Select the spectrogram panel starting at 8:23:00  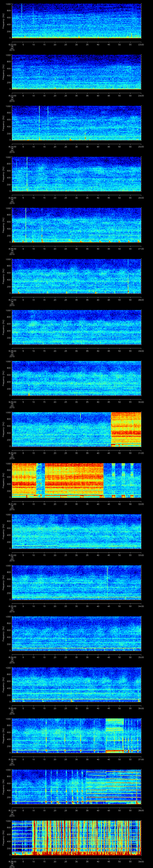[x=76, y=72]
